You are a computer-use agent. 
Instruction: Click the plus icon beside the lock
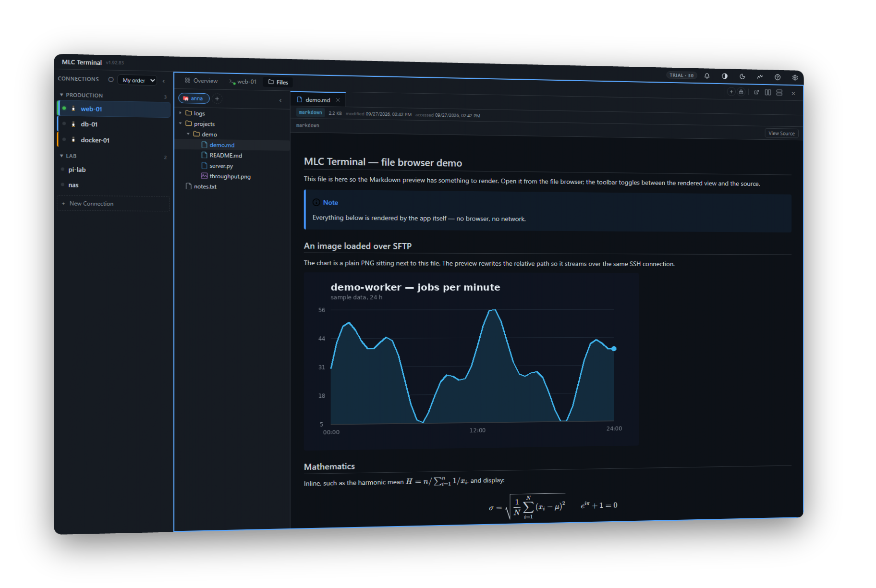[x=731, y=92]
